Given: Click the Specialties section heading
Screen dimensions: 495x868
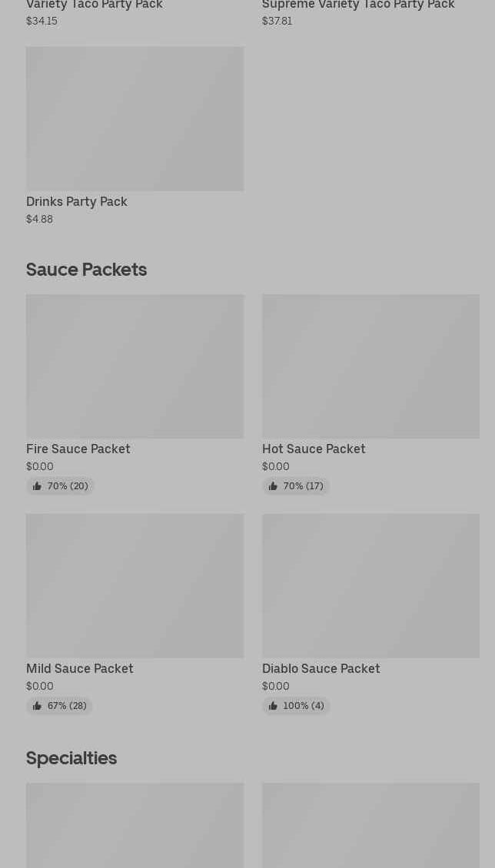Looking at the screenshot, I should (x=71, y=758).
